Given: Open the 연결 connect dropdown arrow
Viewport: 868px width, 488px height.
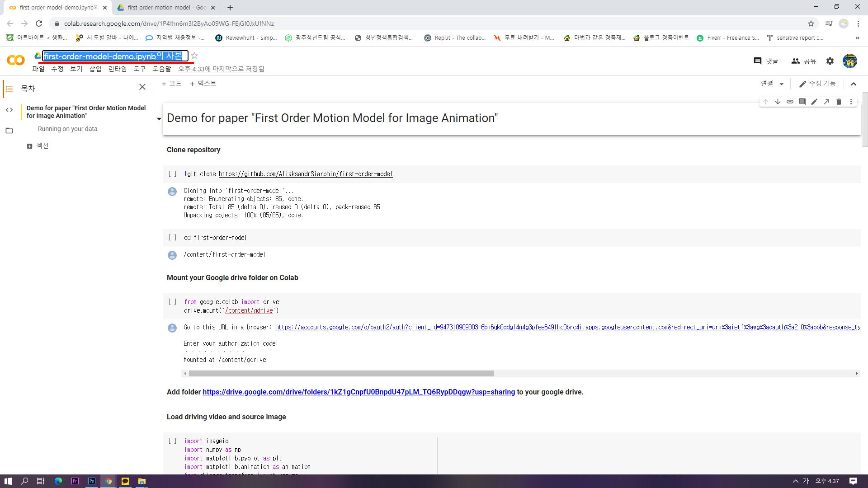Looking at the screenshot, I should [x=782, y=84].
